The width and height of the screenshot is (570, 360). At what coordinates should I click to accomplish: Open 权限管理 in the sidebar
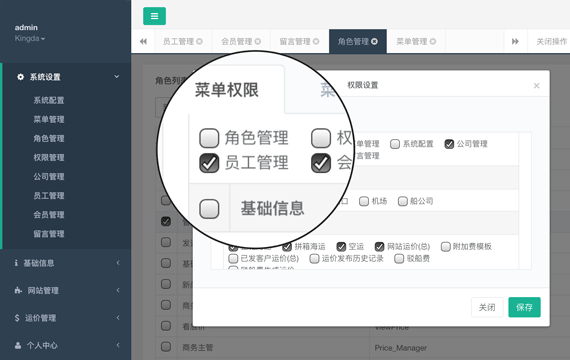49,157
